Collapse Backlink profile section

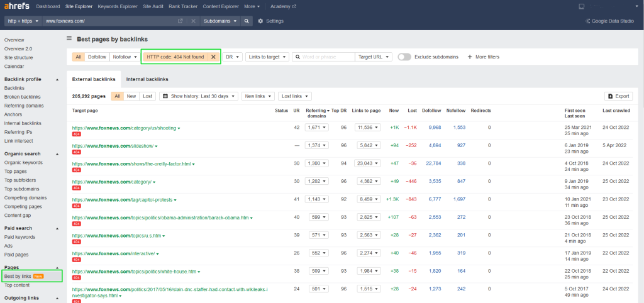pyautogui.click(x=57, y=80)
